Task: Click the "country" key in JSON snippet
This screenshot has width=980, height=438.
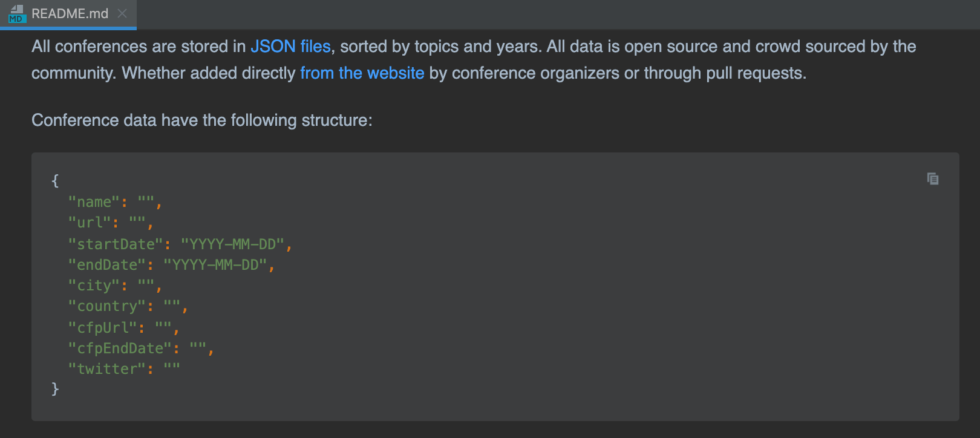Action: pos(106,306)
